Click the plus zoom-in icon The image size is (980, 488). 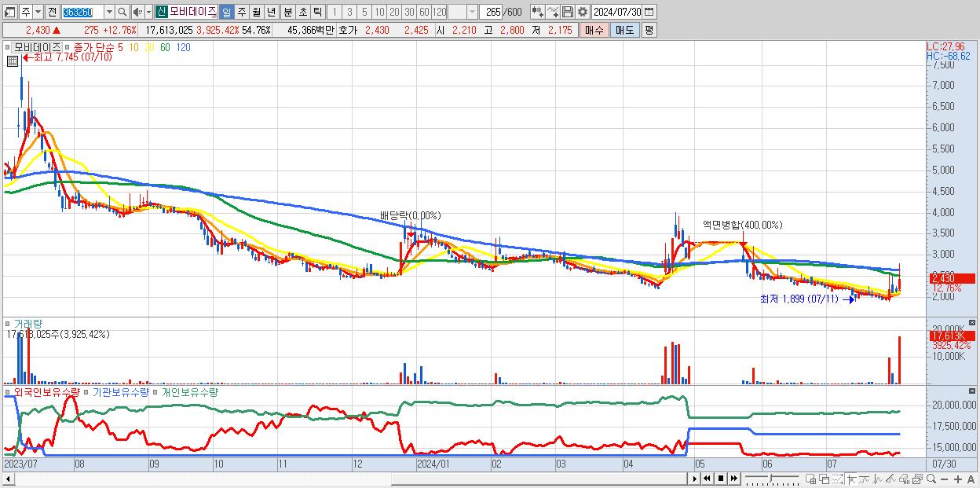click(958, 479)
